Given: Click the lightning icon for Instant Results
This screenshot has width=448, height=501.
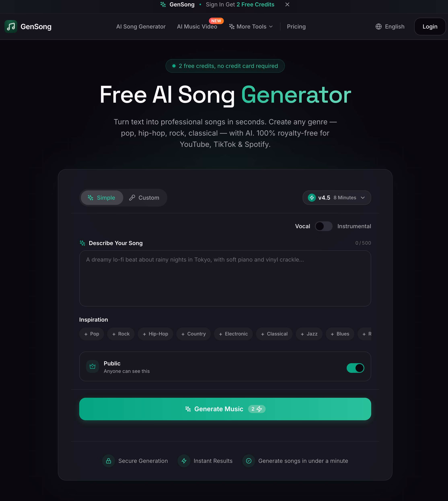Looking at the screenshot, I should 184,461.
